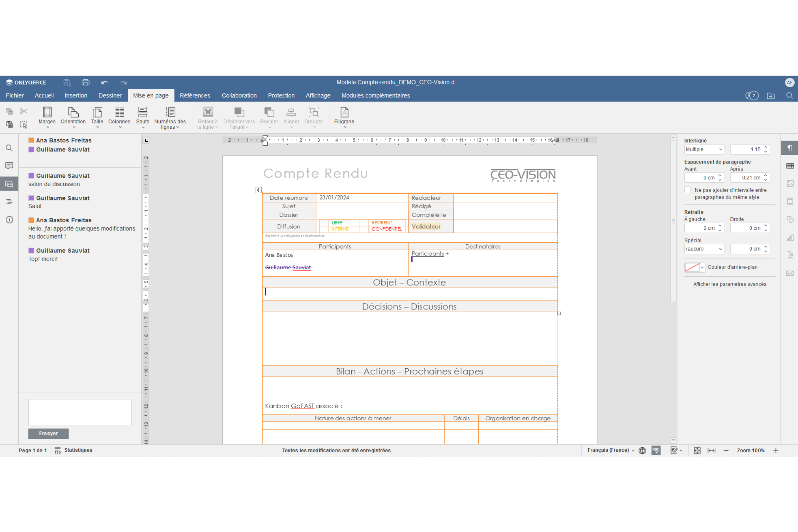Open the Interligne Multiple dropdown
This screenshot has width=798, height=532.
coord(704,149)
